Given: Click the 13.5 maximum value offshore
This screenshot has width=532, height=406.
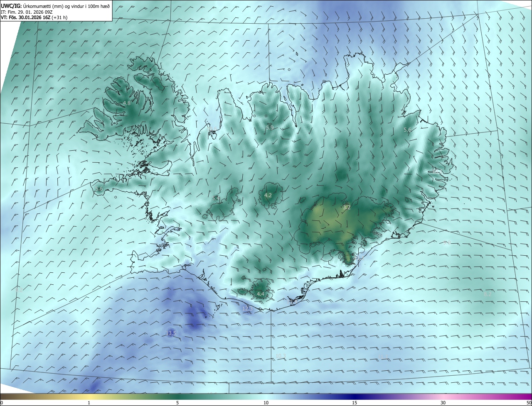Looking at the screenshot, I should 171,333.
